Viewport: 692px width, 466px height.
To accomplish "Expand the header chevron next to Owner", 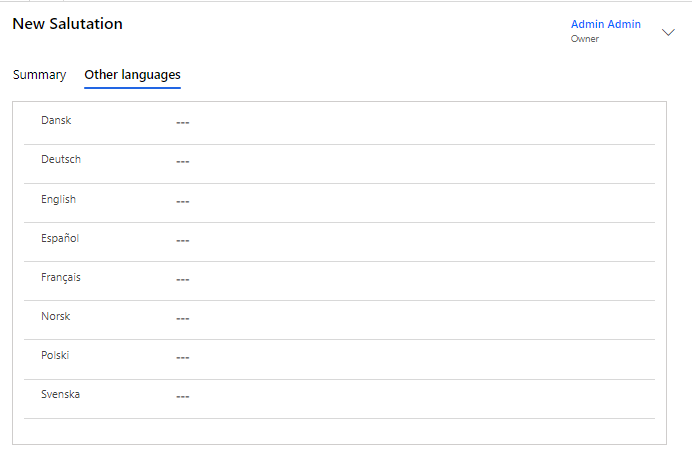I will click(x=669, y=32).
